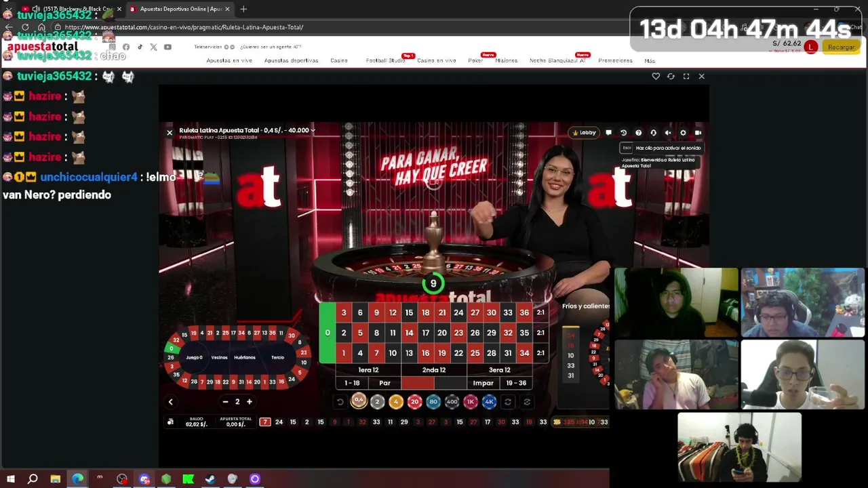
Task: Click the undo bet icon left of chips
Action: pyautogui.click(x=340, y=402)
